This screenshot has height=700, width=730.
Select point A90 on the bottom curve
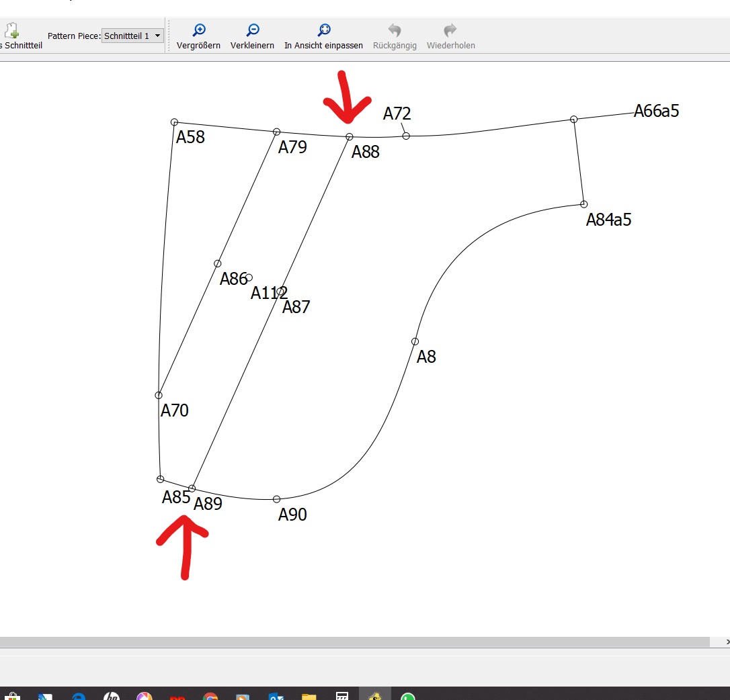[276, 499]
